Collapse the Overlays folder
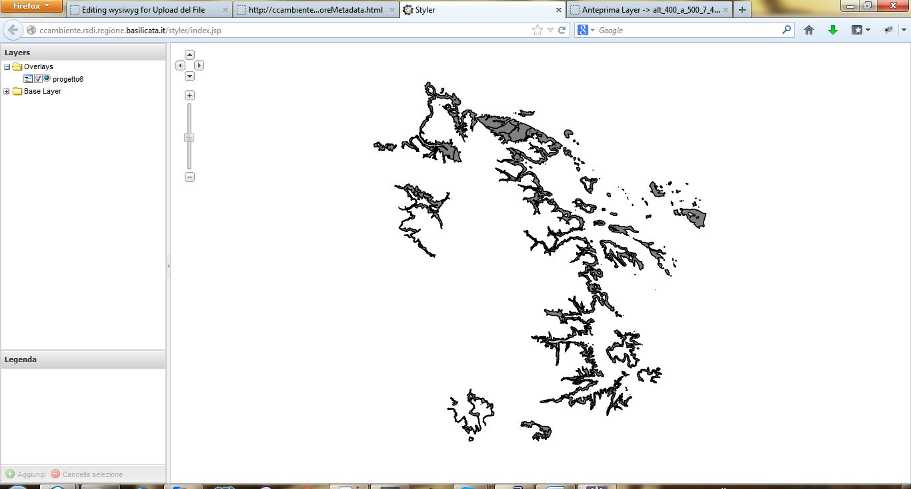911x489 pixels. (7, 67)
